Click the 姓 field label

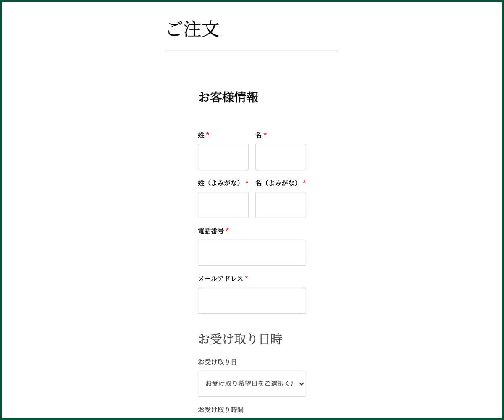tap(201, 135)
